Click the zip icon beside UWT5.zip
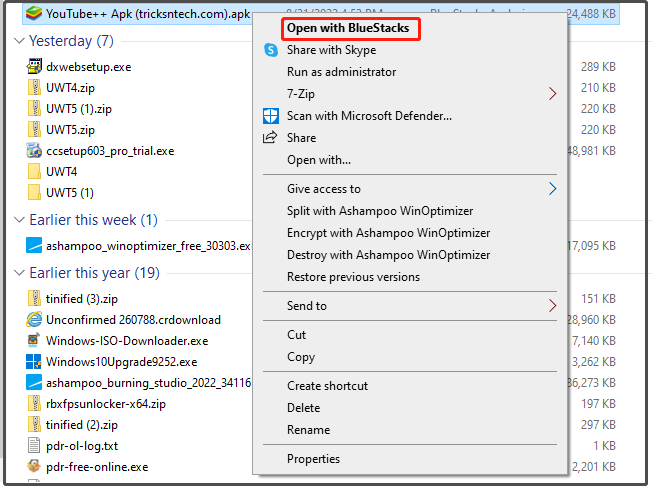 click(34, 129)
